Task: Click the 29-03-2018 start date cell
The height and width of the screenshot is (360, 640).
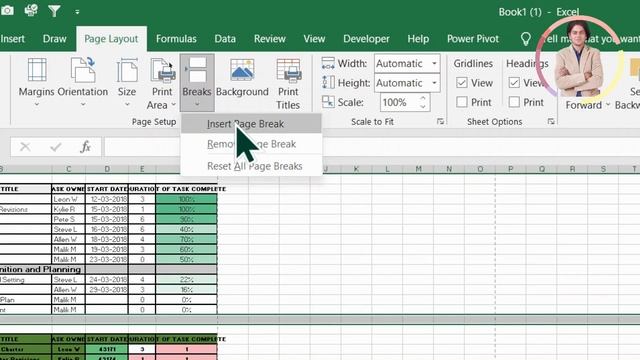Action: coord(107,289)
